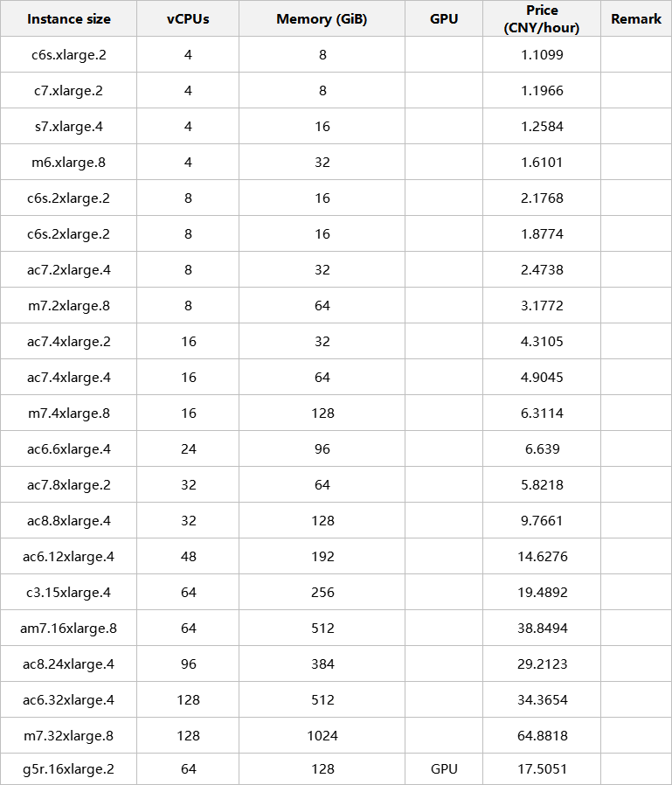Click the GPU value in the last row
The image size is (672, 785).
coord(444,769)
